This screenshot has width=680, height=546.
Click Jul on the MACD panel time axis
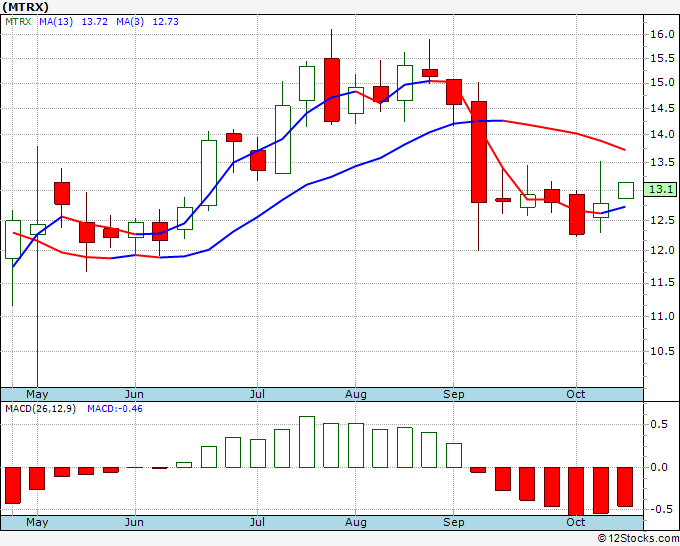pyautogui.click(x=257, y=522)
